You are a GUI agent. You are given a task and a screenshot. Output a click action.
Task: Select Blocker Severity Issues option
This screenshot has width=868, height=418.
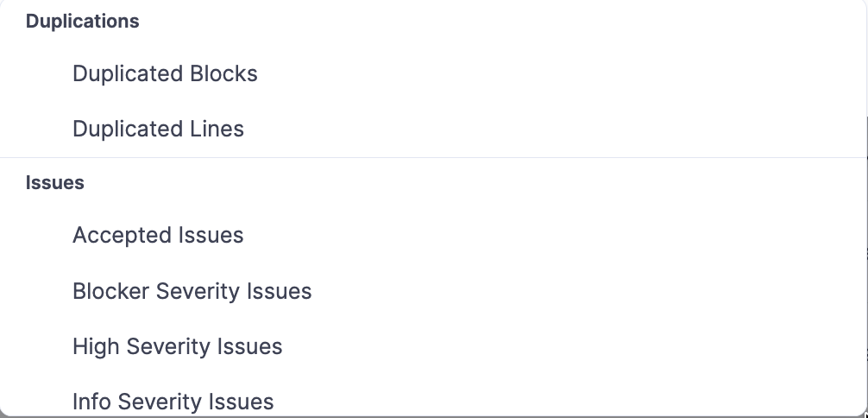click(x=192, y=291)
